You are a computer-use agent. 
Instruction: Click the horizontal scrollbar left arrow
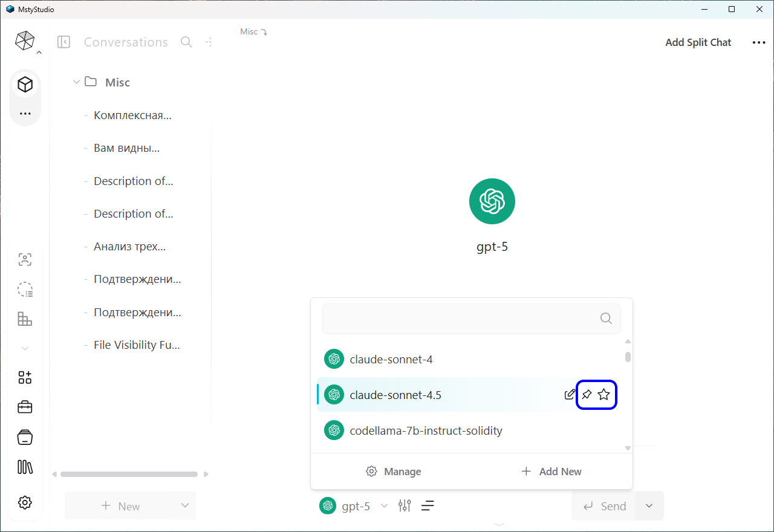pos(55,475)
